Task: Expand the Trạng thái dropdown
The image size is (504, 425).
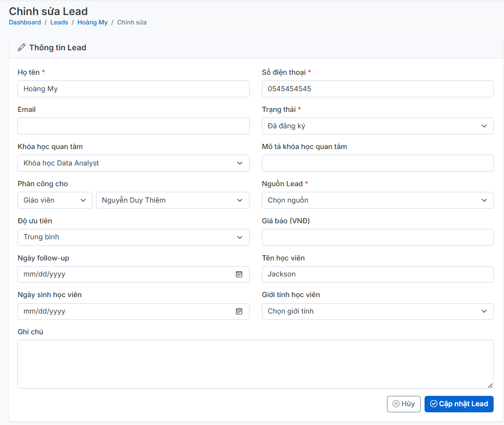Action: point(377,126)
